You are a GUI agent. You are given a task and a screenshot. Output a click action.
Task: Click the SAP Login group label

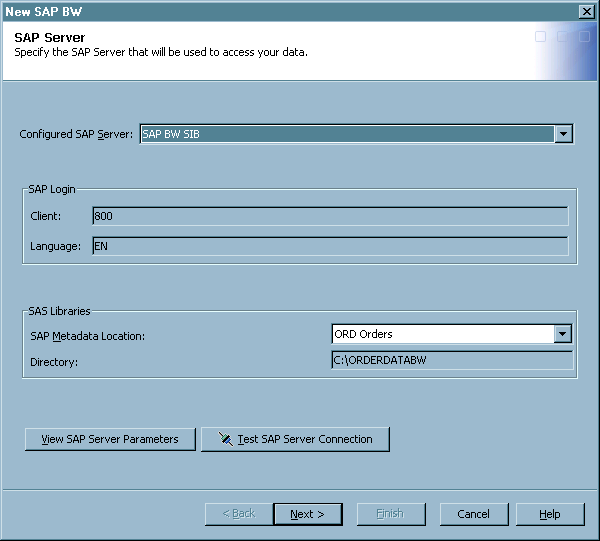click(x=52, y=189)
